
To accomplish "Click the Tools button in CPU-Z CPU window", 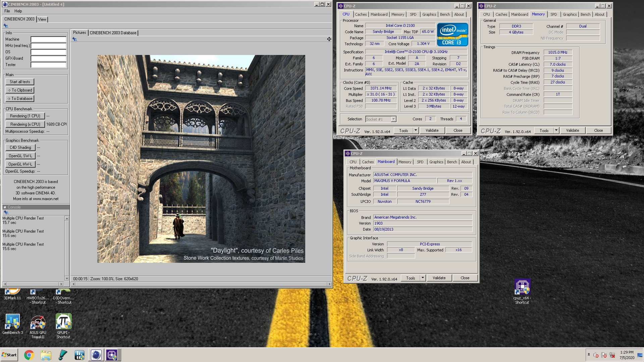I will (404, 130).
